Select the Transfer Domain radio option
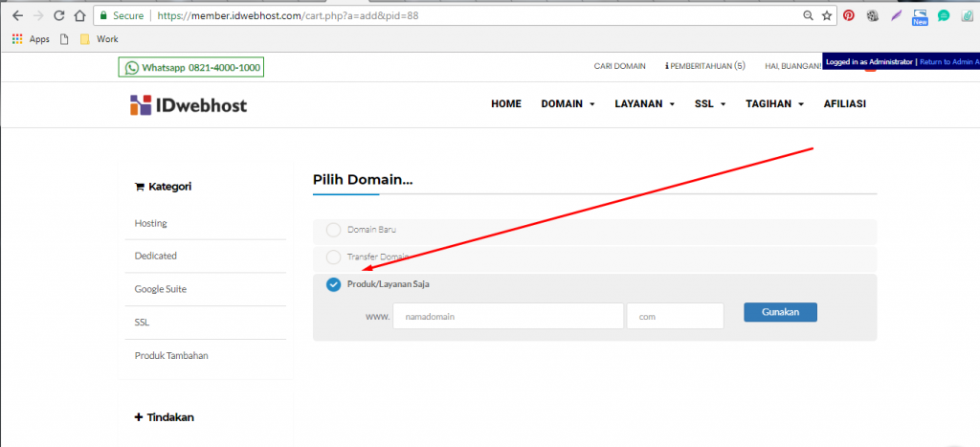The height and width of the screenshot is (447, 980). [x=334, y=257]
